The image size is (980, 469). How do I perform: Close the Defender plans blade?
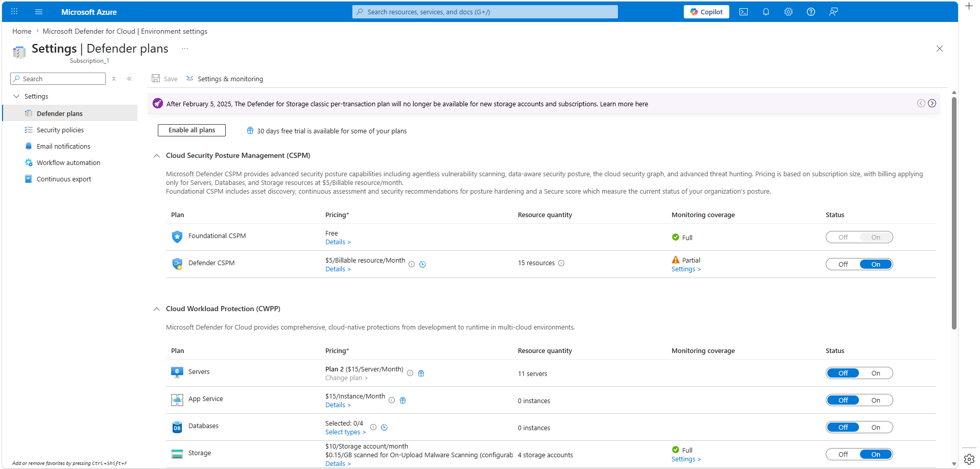tap(940, 49)
